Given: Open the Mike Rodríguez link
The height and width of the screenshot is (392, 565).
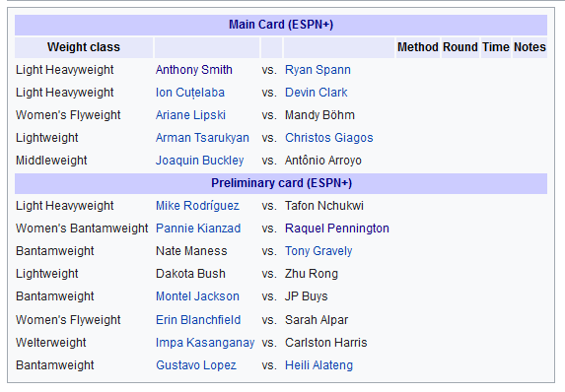Looking at the screenshot, I should [x=197, y=206].
